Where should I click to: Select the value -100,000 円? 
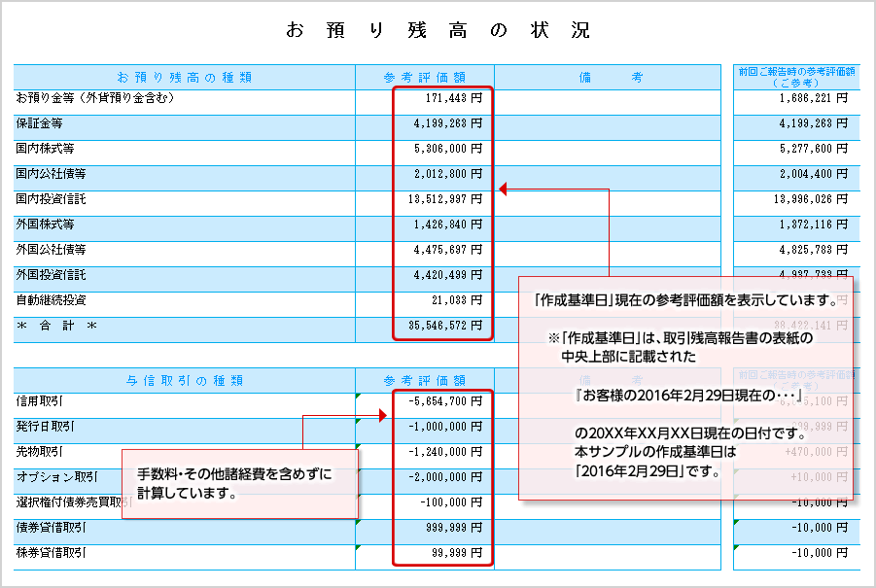click(x=451, y=502)
